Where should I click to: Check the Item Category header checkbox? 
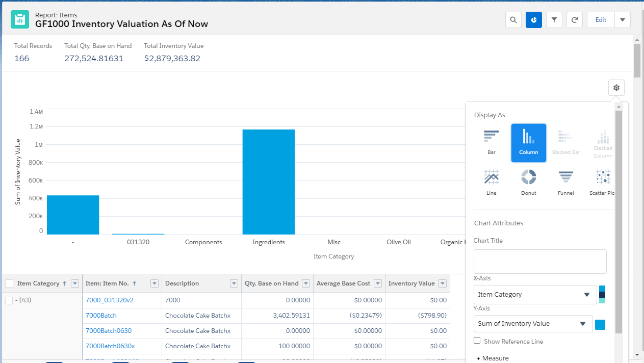9,283
